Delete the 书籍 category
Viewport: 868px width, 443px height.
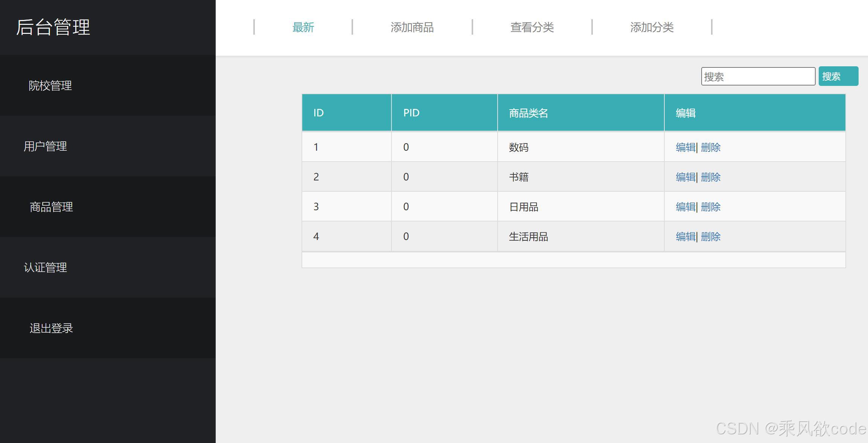711,177
